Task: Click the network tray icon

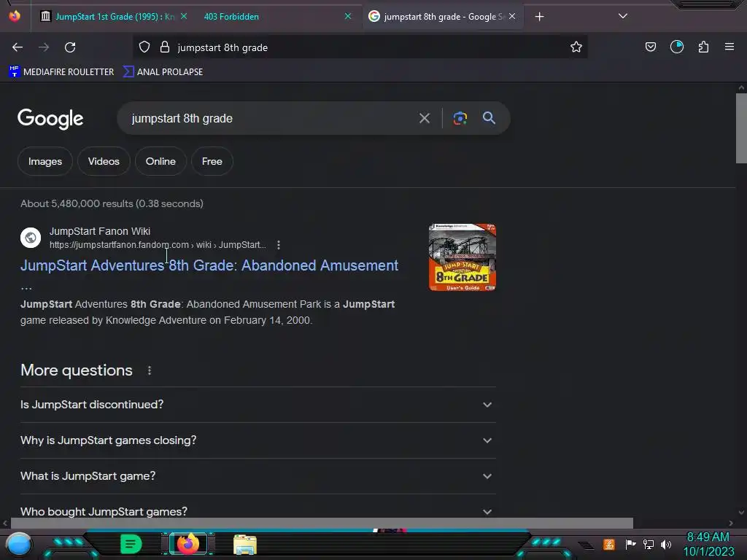Action: tap(648, 544)
